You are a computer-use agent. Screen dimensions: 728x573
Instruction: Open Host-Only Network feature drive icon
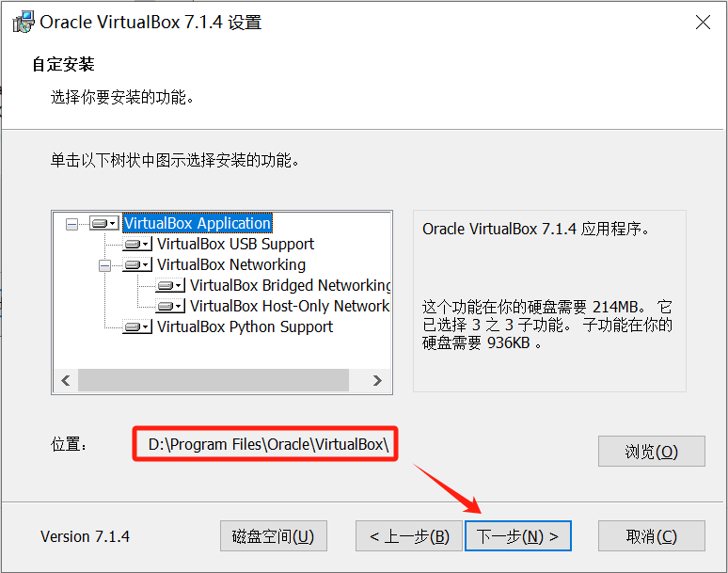tap(170, 306)
